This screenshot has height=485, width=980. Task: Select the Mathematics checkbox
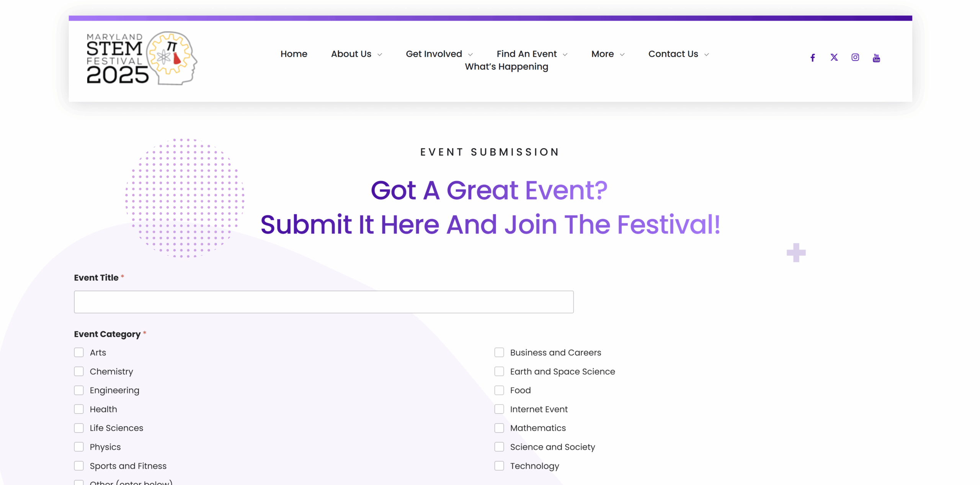499,428
